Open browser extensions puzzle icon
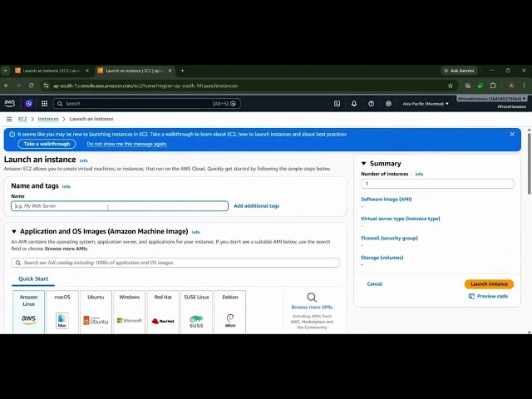 pos(493,86)
